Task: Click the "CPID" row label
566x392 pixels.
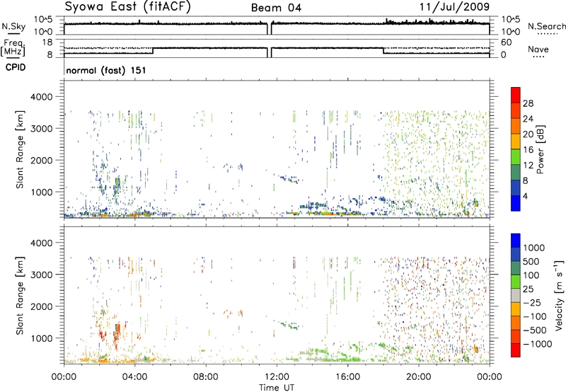Action: (x=16, y=67)
